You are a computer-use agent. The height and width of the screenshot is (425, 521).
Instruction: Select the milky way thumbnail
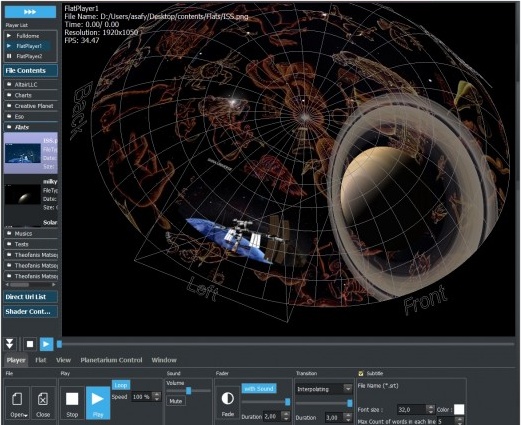pyautogui.click(x=23, y=195)
